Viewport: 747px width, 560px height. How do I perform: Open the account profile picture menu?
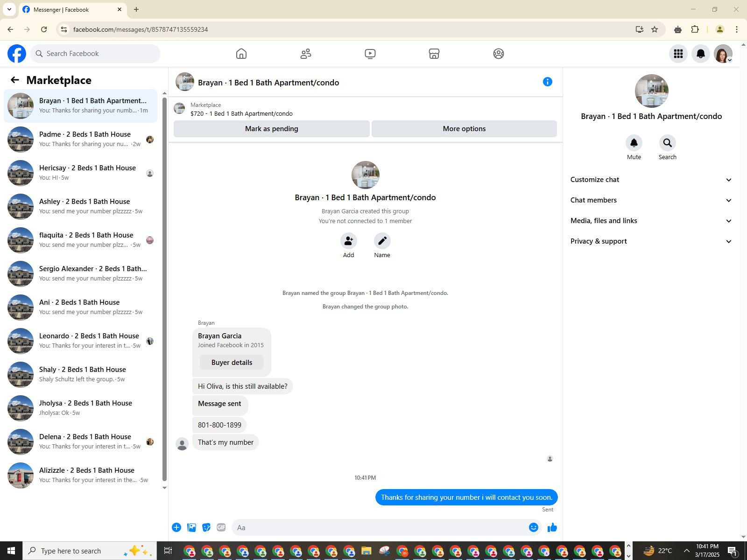point(723,54)
